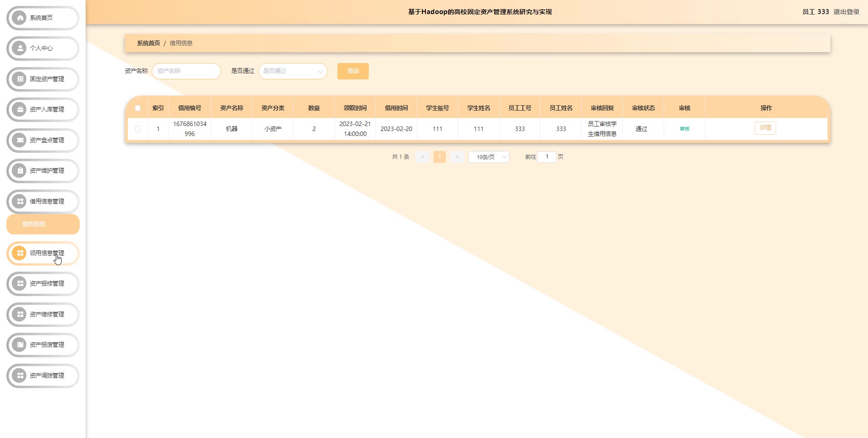Click the icon beside 资产报修管理

[x=20, y=284]
